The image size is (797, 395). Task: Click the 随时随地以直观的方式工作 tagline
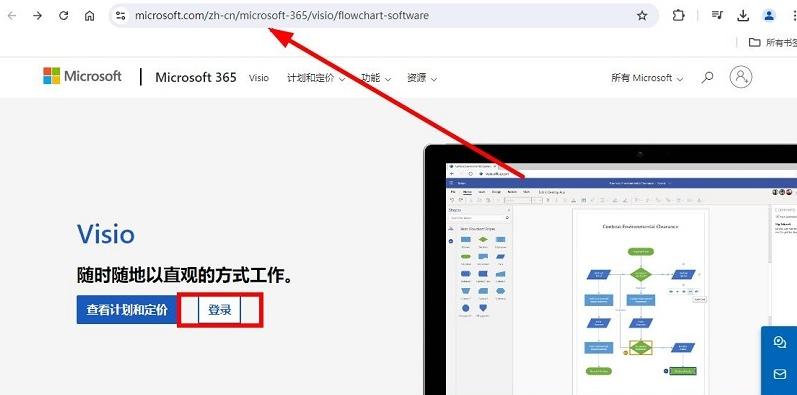tap(186, 276)
